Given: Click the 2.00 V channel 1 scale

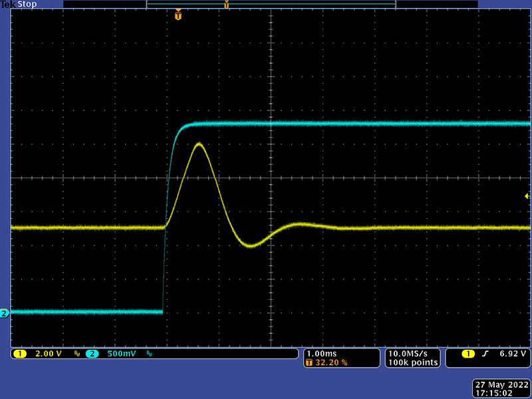Looking at the screenshot, I should 48,354.
